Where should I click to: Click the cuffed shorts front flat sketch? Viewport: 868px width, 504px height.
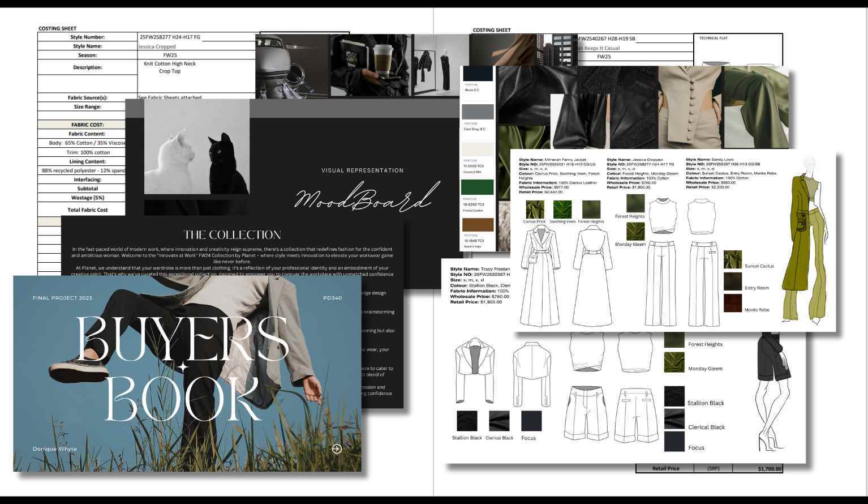pyautogui.click(x=586, y=414)
